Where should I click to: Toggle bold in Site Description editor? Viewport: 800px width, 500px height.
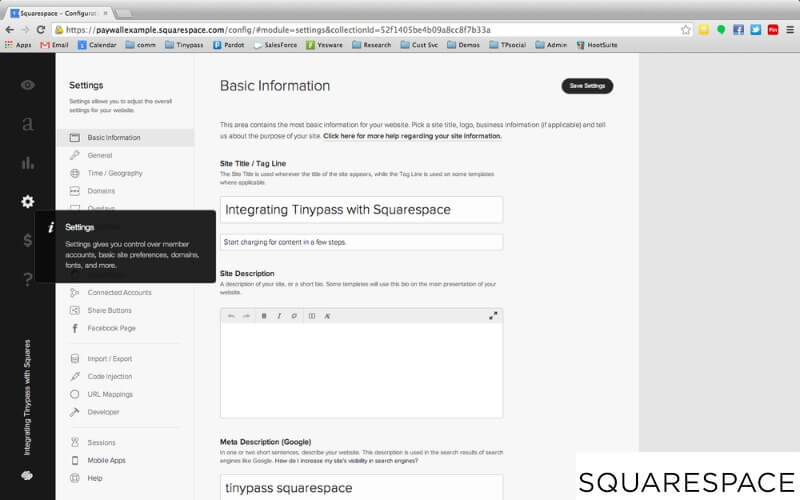pyautogui.click(x=264, y=316)
